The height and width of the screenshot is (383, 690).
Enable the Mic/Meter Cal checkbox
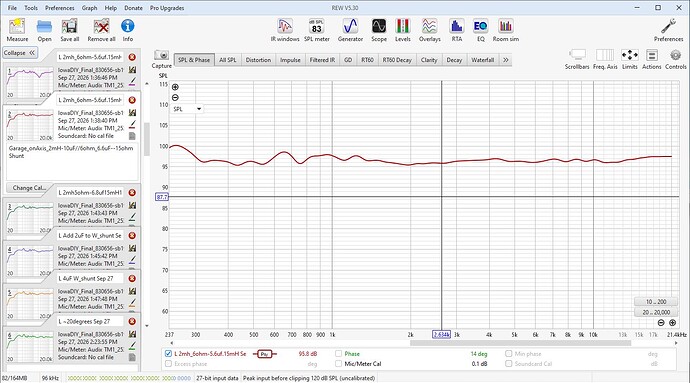click(x=338, y=364)
